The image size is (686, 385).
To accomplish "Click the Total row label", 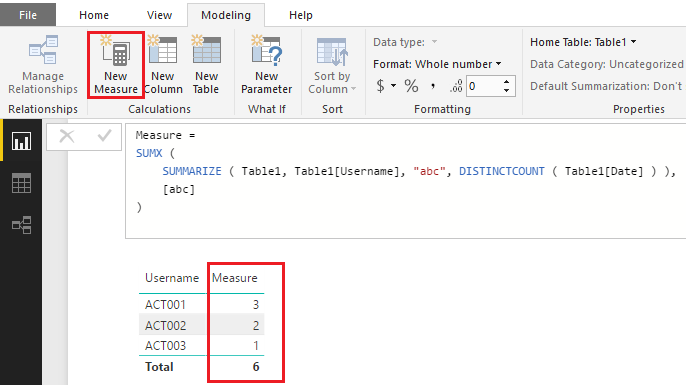I will [159, 367].
